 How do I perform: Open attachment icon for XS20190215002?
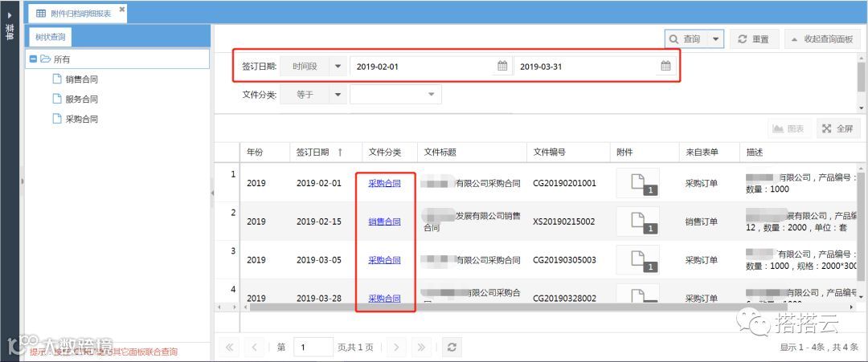tap(637, 222)
